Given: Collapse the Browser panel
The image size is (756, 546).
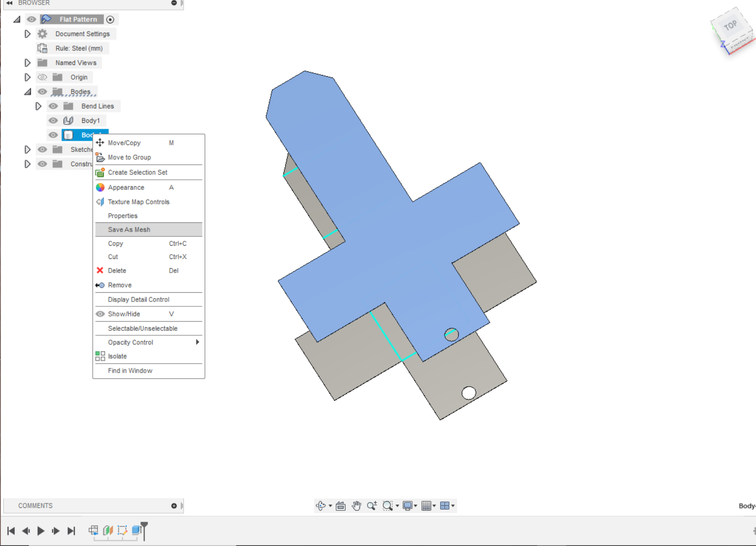Looking at the screenshot, I should click(x=9, y=2).
